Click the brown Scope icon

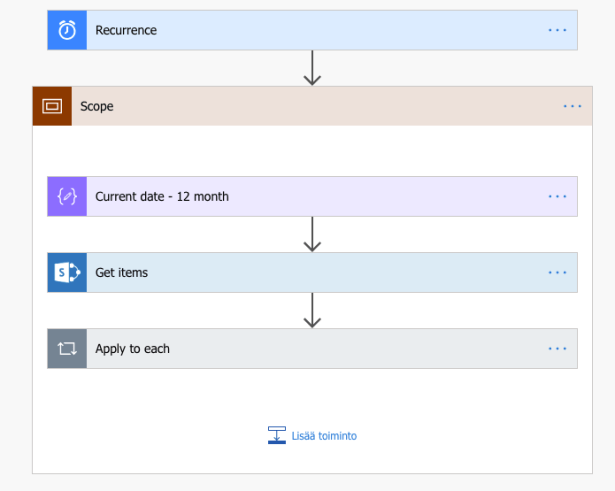[52, 106]
